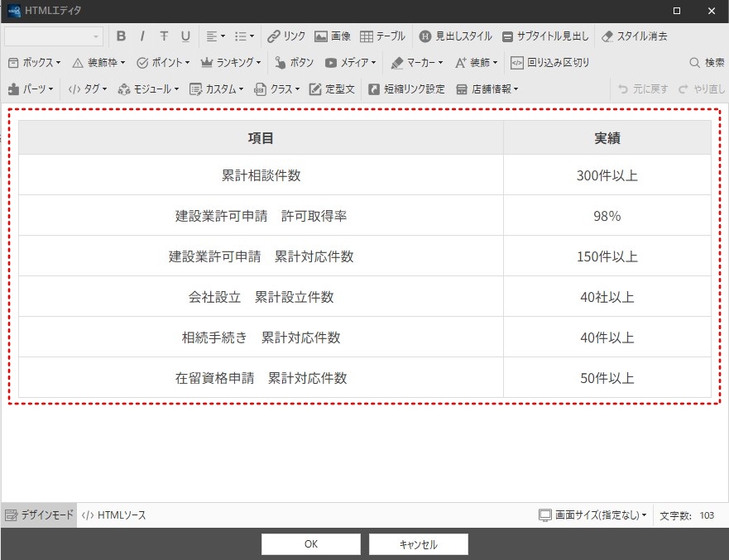729x560 pixels.
Task: Open the paragraph format combo box
Action: click(x=54, y=36)
